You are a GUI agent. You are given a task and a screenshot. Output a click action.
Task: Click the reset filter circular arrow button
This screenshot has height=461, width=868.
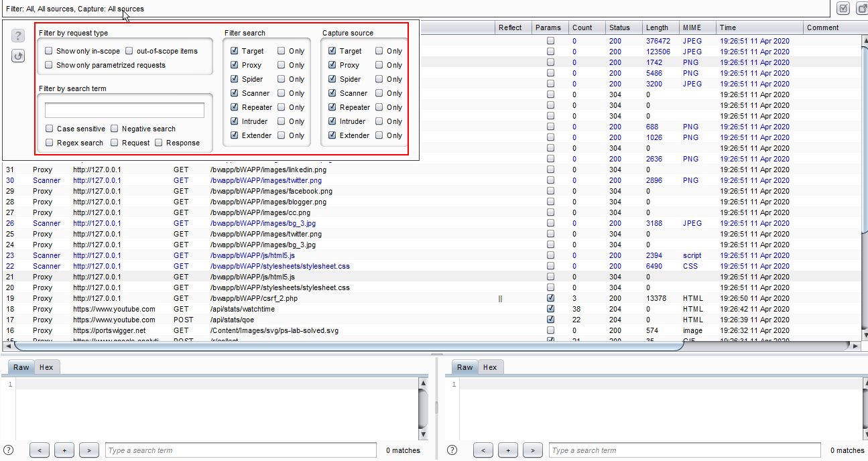19,56
